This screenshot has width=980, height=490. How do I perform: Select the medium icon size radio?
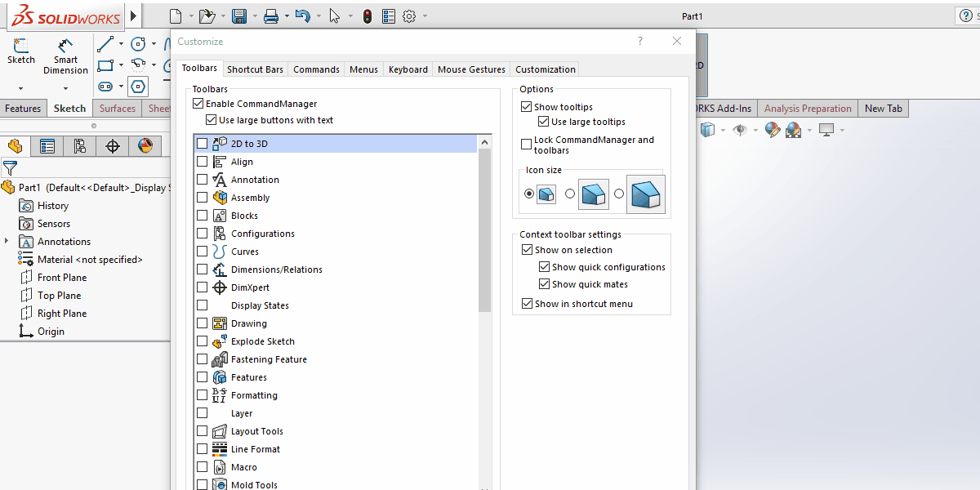570,194
